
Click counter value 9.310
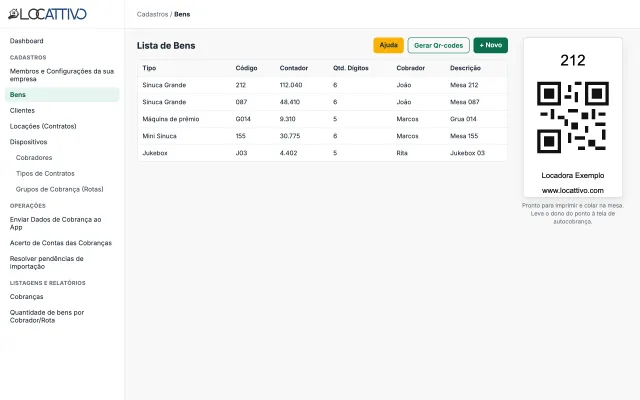[287, 119]
